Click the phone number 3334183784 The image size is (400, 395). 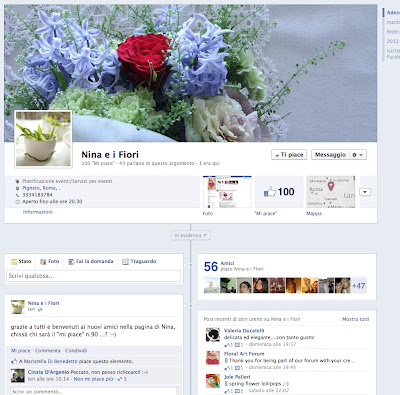[37, 195]
